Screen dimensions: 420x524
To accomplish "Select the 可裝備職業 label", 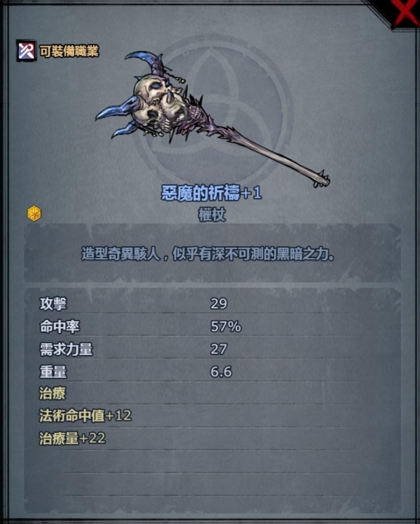I will [69, 51].
